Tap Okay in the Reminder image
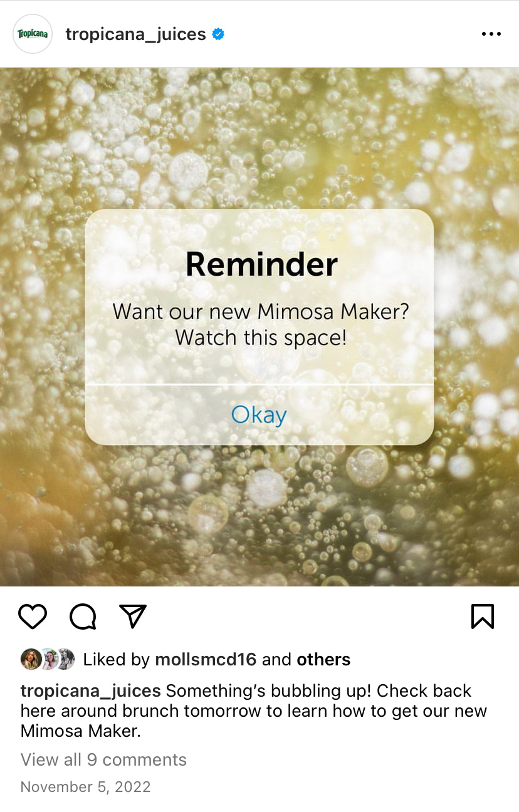519x812 pixels. pos(259,415)
